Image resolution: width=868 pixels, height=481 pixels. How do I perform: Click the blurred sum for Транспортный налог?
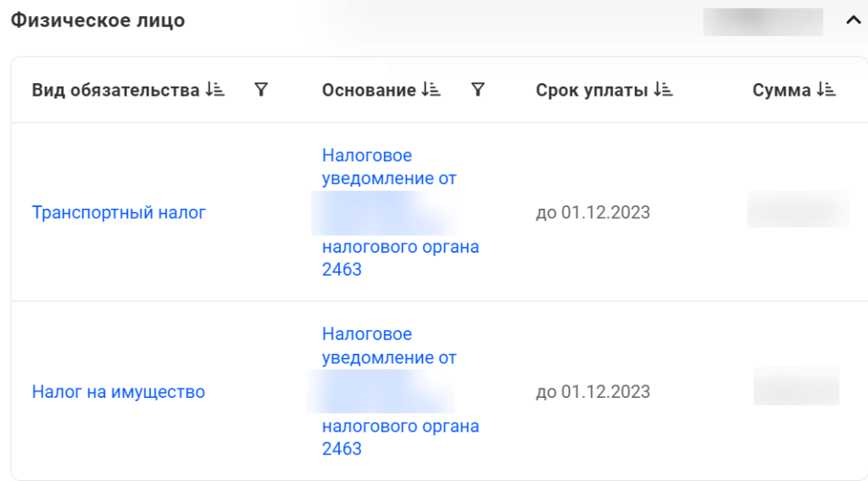(x=797, y=210)
